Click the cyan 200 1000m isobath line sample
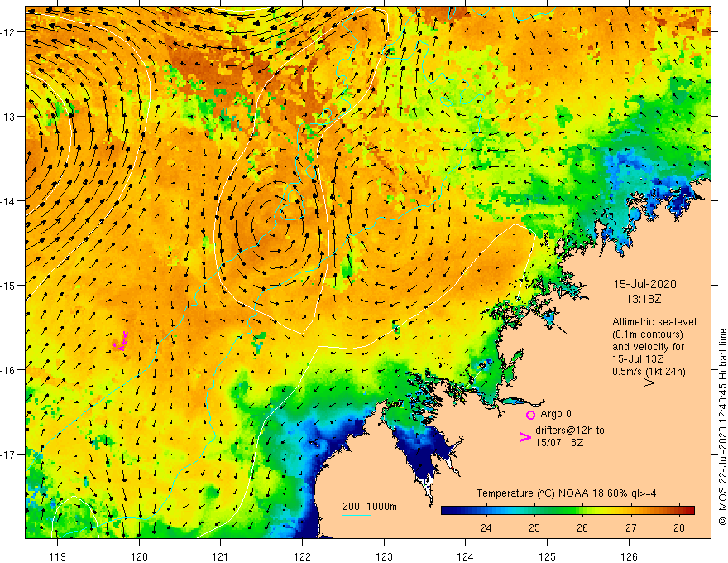Viewport: 728px width, 563px height. point(356,515)
